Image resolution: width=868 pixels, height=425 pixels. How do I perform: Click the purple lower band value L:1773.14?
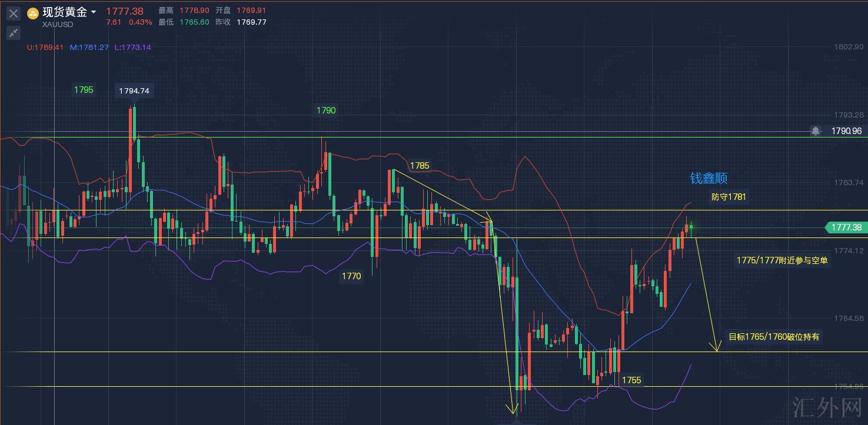tap(132, 47)
